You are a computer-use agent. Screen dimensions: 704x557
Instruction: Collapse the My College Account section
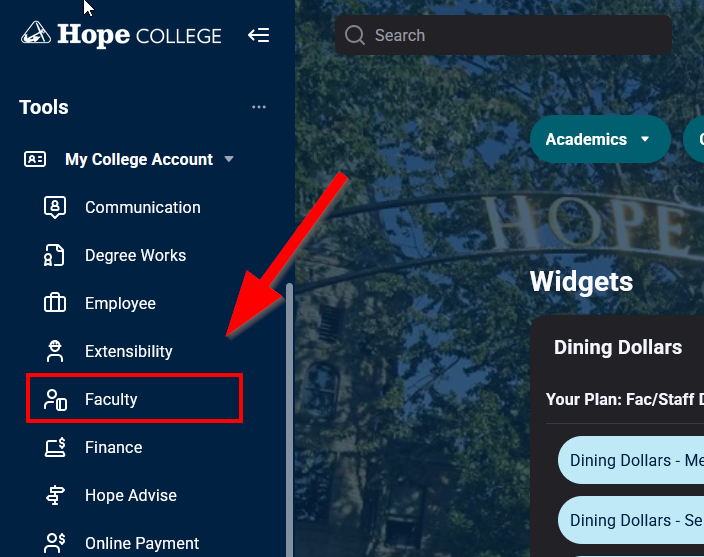(229, 159)
